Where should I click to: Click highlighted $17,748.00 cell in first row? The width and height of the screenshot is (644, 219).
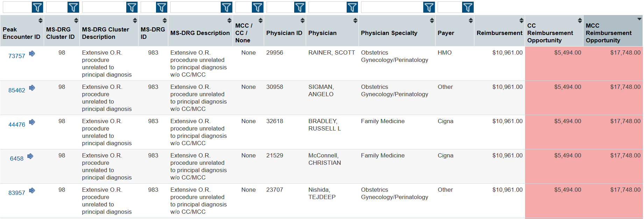(613, 63)
